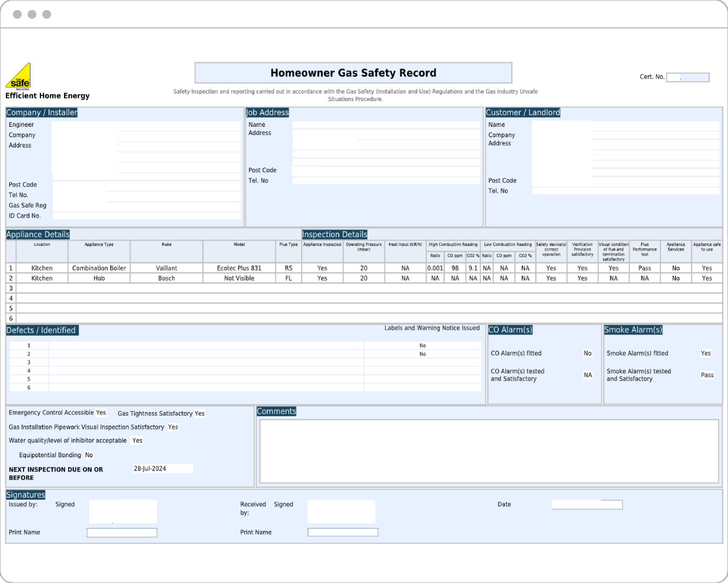Click the Engineer name field
The image size is (728, 583).
pos(146,125)
